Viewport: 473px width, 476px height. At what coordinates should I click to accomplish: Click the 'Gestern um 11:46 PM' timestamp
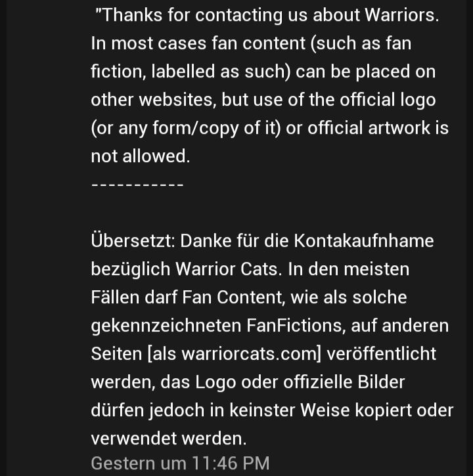(180, 464)
